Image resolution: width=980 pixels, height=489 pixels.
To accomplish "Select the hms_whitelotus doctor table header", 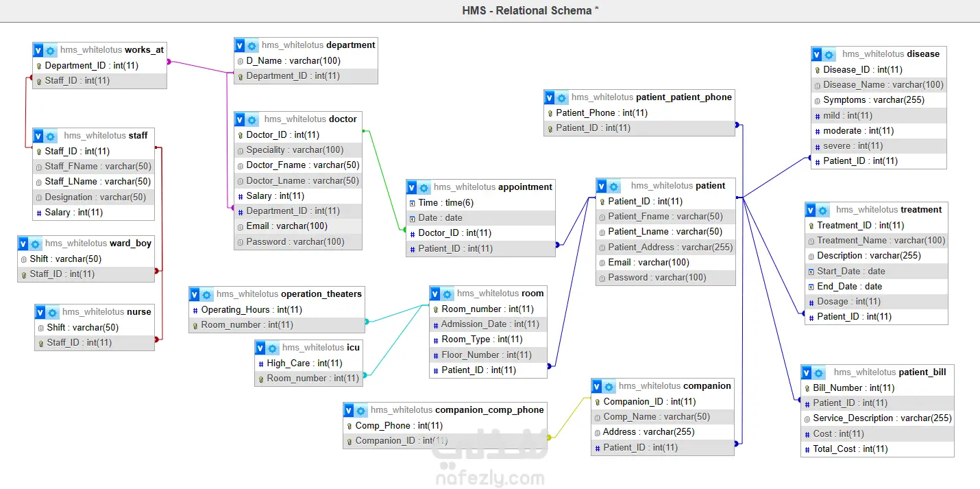I will tap(310, 119).
